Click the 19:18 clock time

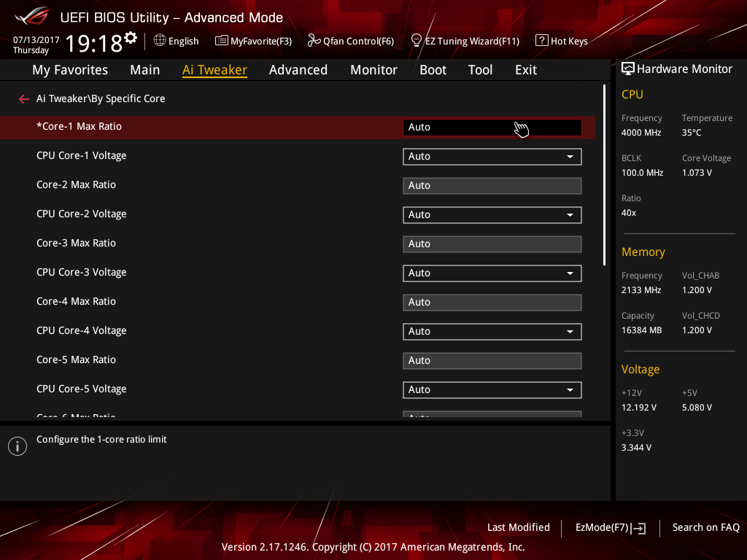94,44
